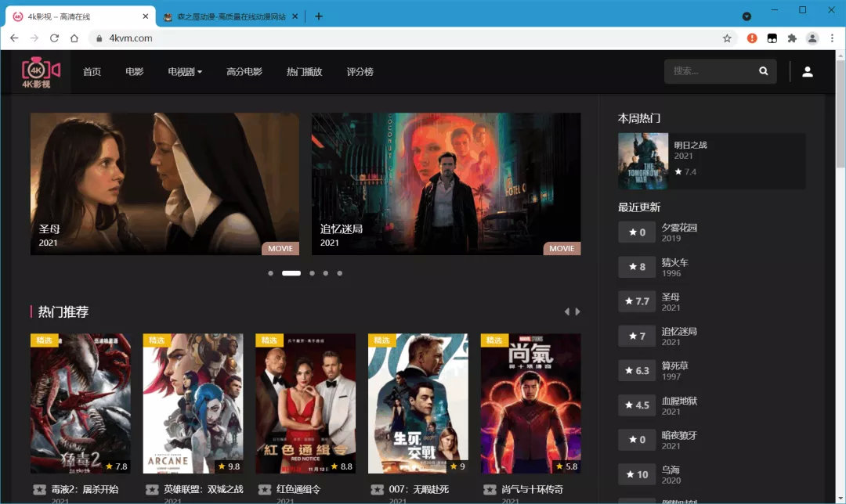Open 血腥地狱 in recent updates
The height and width of the screenshot is (504, 846).
(679, 401)
